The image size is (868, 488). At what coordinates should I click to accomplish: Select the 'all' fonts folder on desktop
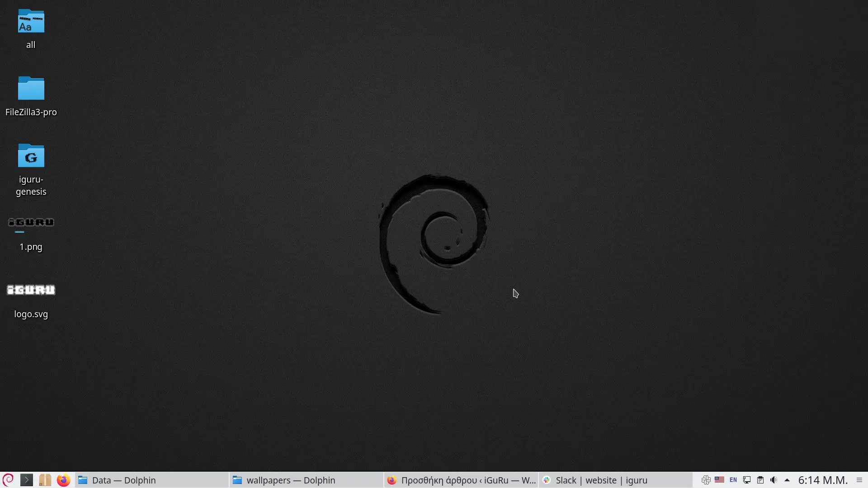coord(31,29)
